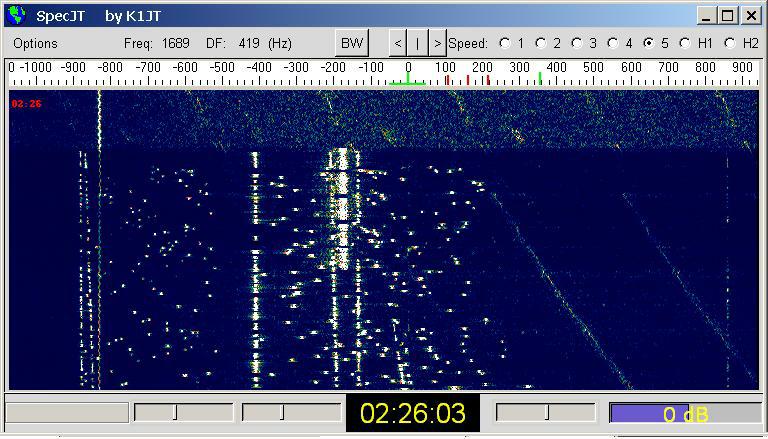Select the H2 speed option
Image resolution: width=768 pixels, height=439 pixels.
(730, 43)
